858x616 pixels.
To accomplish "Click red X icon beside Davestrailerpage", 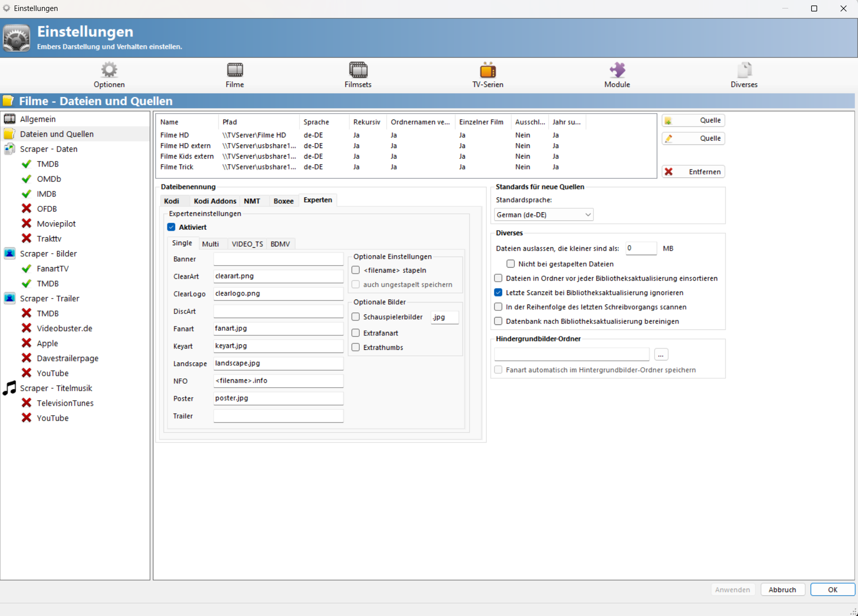I will [x=27, y=358].
